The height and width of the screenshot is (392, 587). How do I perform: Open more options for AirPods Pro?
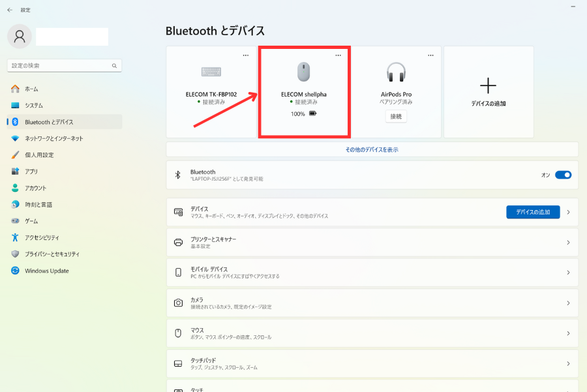430,55
